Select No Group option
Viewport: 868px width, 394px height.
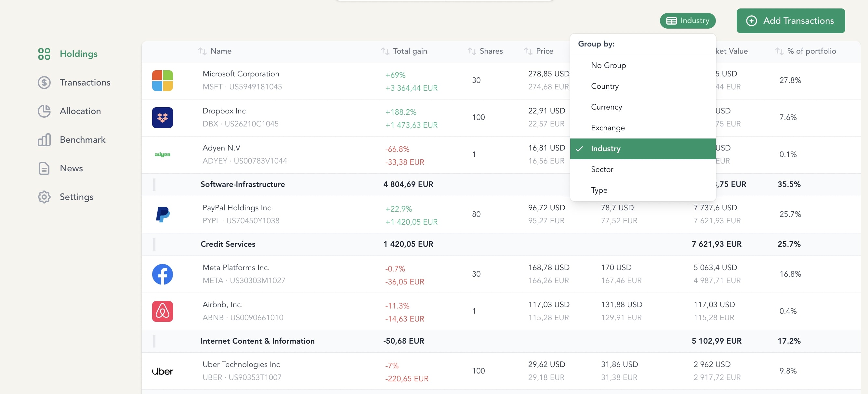(x=643, y=65)
